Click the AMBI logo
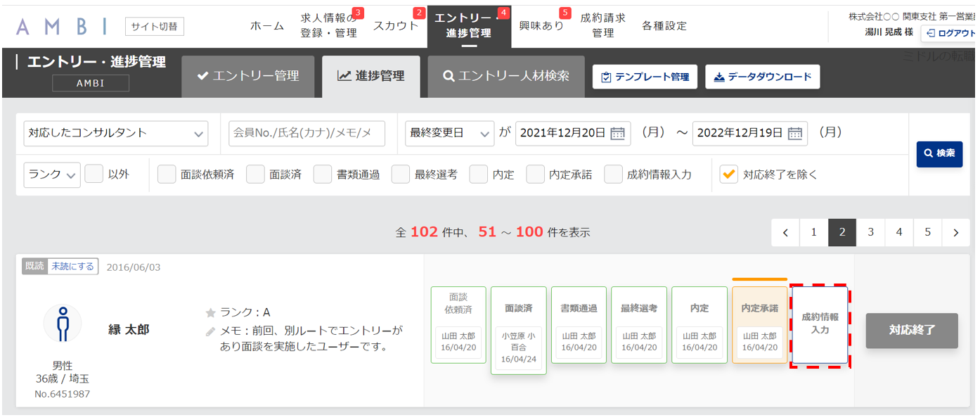The height and width of the screenshot is (420, 980). 61,27
